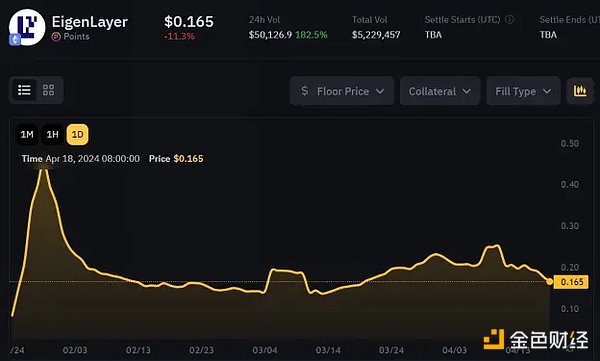Viewport: 600px width, 361px height.
Task: Click the 03/24 date label on x-axis
Action: click(x=391, y=350)
